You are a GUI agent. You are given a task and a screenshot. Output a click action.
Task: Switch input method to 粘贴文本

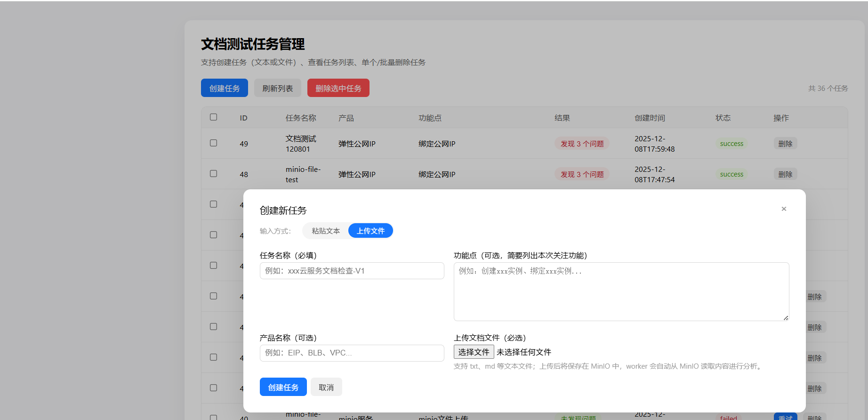pos(326,231)
